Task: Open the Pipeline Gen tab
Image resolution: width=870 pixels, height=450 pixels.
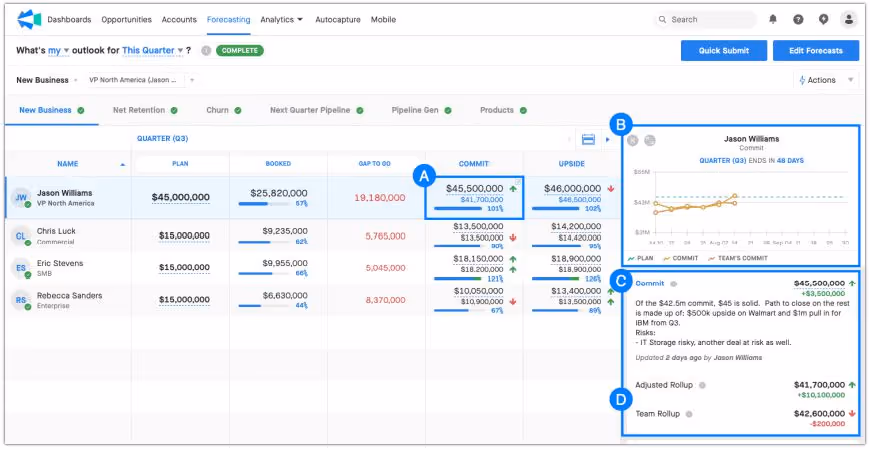Action: [x=421, y=110]
